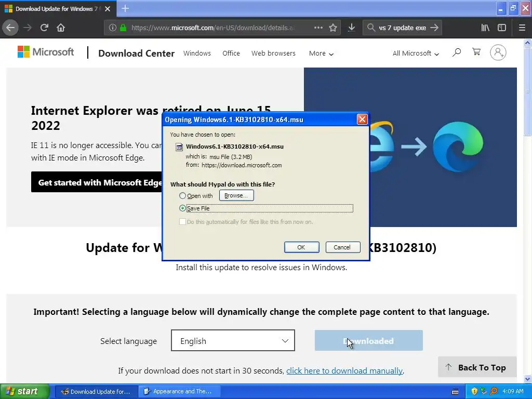Click the magnifier icon in the search box
The height and width of the screenshot is (399, 532).
[371, 28]
